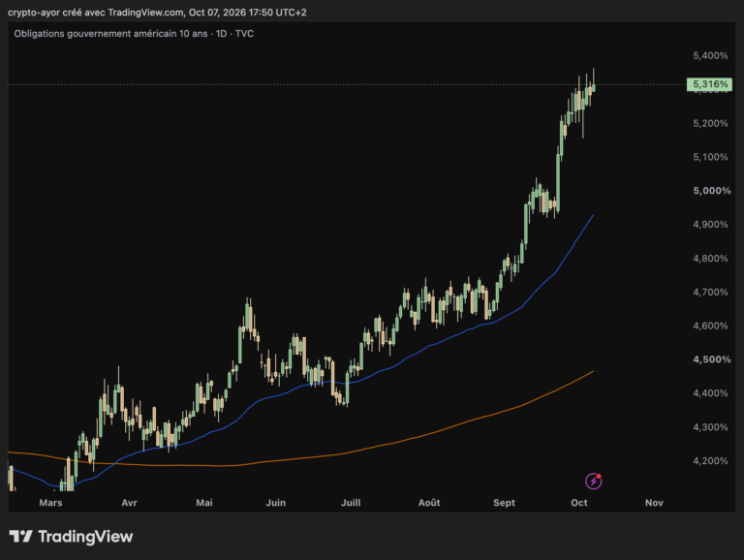Viewport: 744px width, 560px height.
Task: Click the header text crypto-ayor créé avec TradingView.com
Action: point(96,13)
